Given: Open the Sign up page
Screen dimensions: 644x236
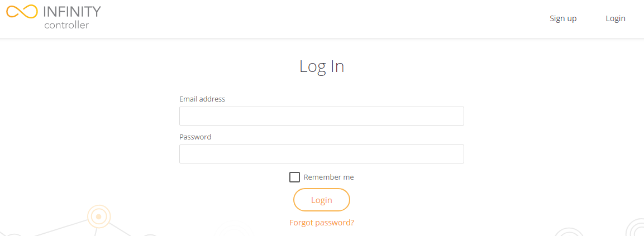Looking at the screenshot, I should (563, 18).
